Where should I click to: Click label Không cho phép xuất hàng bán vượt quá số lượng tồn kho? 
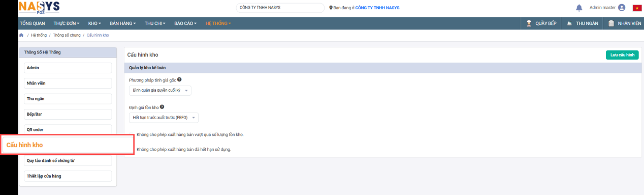pyautogui.click(x=190, y=134)
